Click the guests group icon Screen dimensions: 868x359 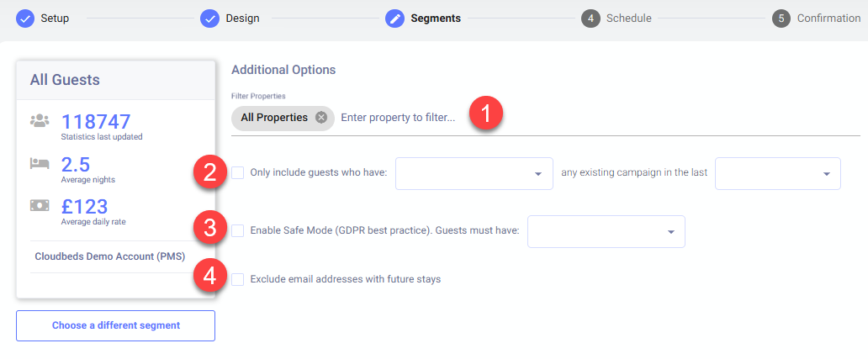coord(40,120)
